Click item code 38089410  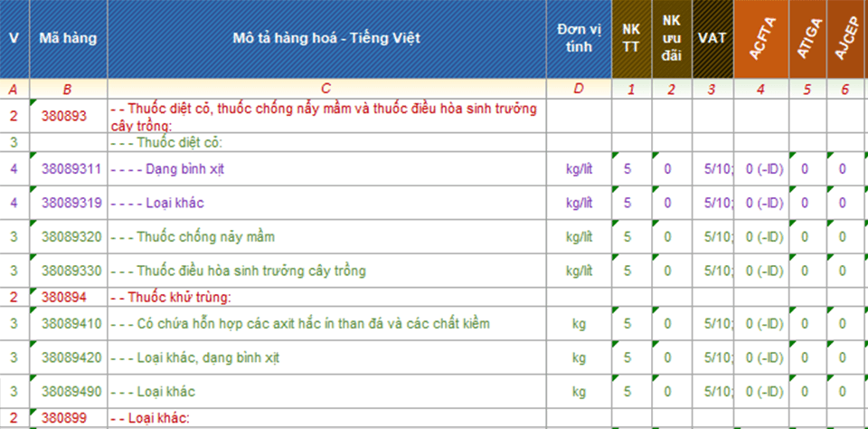tap(68, 323)
